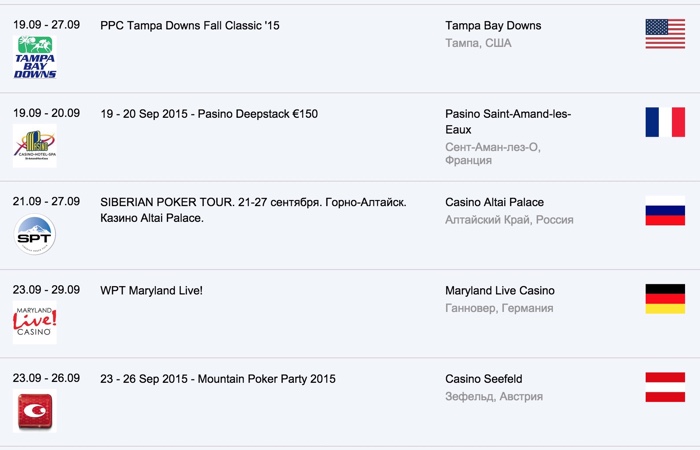Screen dimensions: 700x450
Task: Select the Austrian flag icon
Action: (x=665, y=387)
